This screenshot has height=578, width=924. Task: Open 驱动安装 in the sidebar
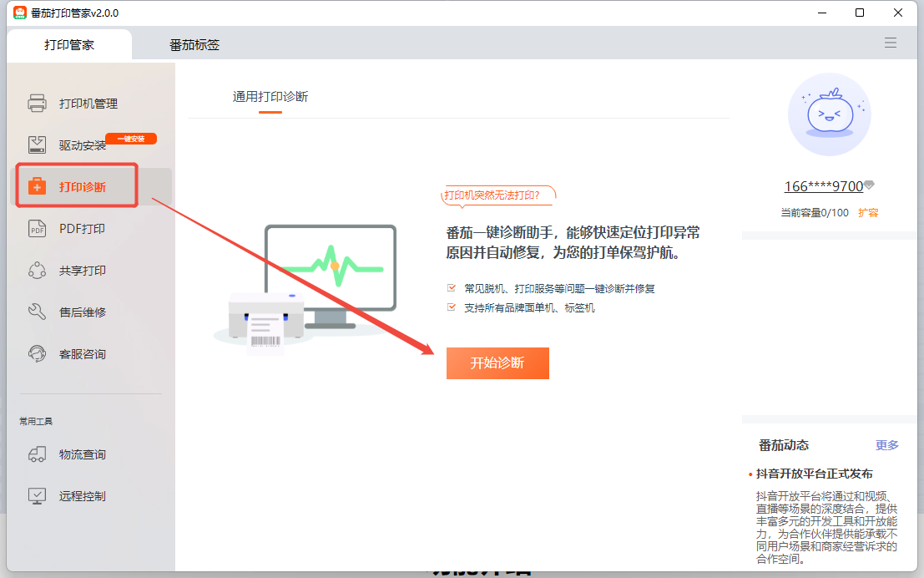pyautogui.click(x=83, y=145)
